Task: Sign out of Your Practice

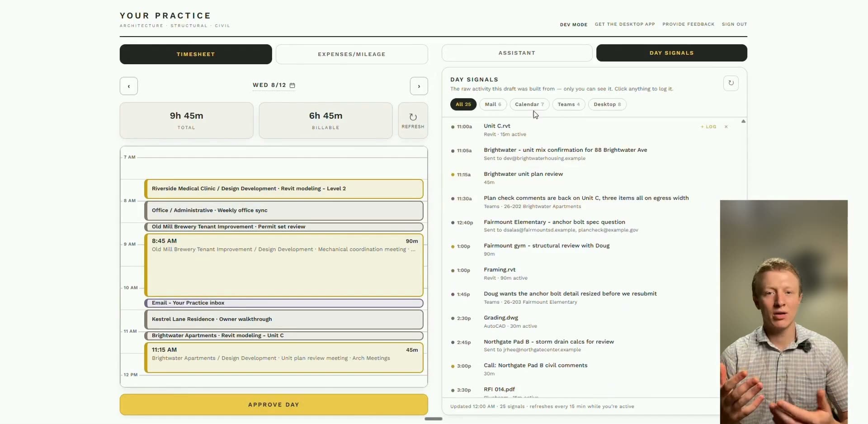Action: (735, 24)
